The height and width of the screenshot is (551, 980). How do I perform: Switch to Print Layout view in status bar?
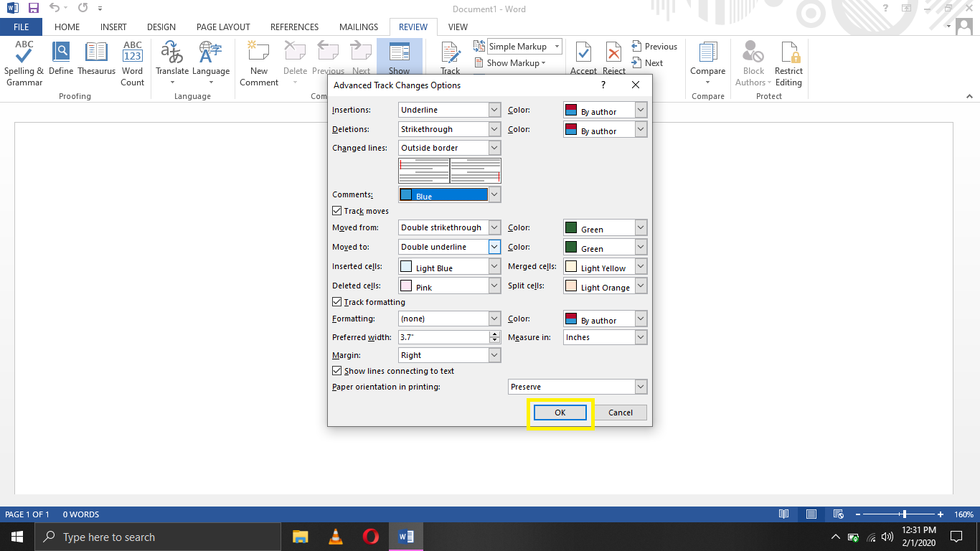[811, 514]
